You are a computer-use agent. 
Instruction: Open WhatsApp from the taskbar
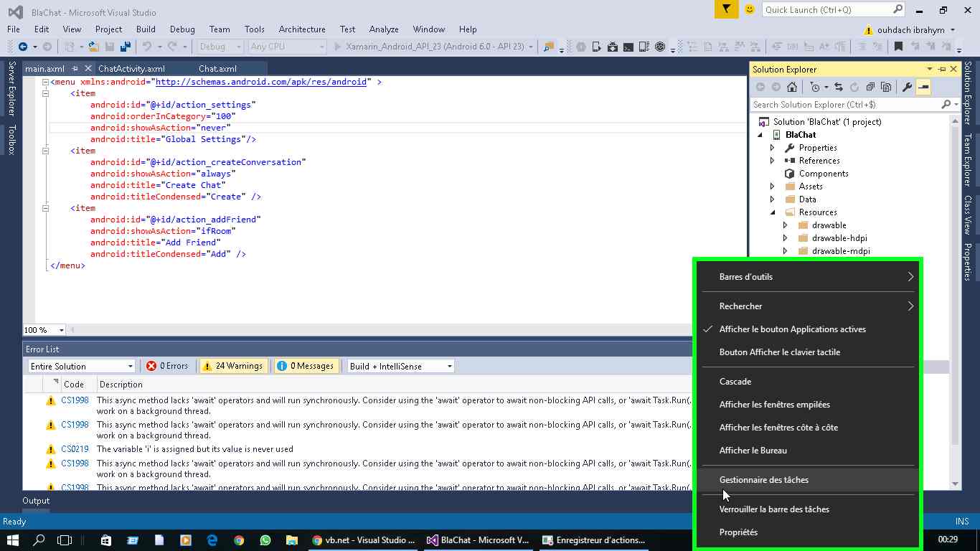(265, 540)
